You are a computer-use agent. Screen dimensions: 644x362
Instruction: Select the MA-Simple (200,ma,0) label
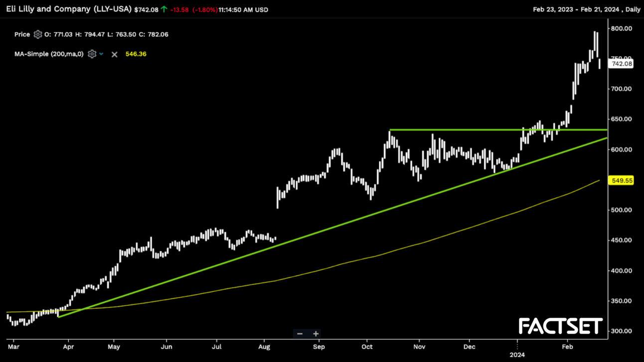(x=49, y=54)
